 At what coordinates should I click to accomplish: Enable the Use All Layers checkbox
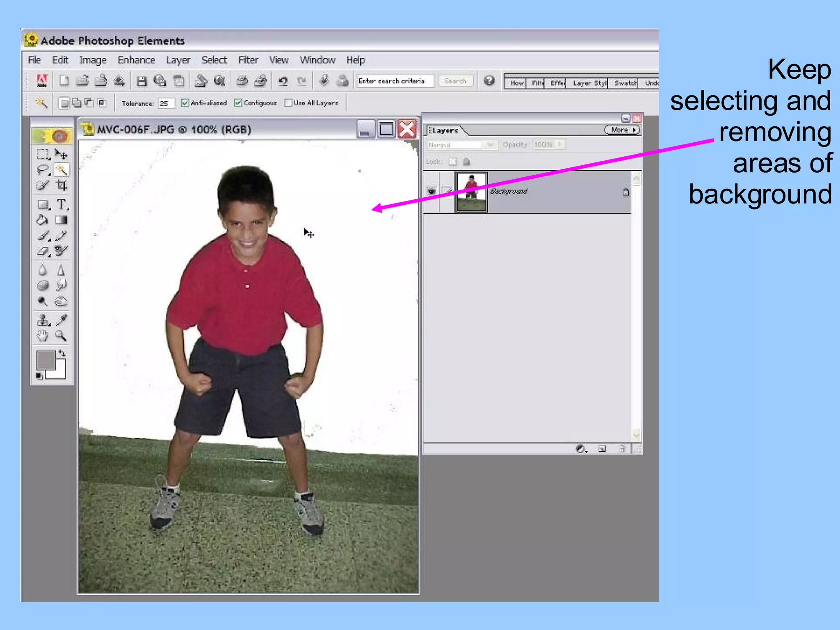(x=288, y=103)
